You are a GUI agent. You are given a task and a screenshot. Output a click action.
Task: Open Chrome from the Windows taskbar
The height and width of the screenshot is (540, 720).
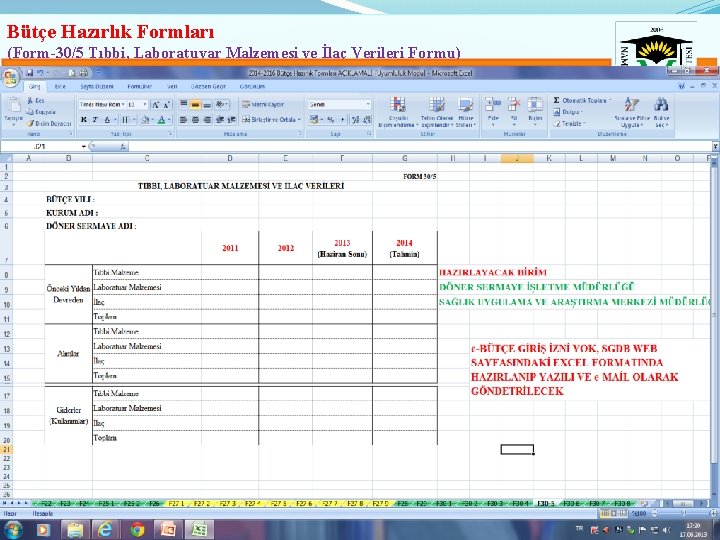pos(137,530)
